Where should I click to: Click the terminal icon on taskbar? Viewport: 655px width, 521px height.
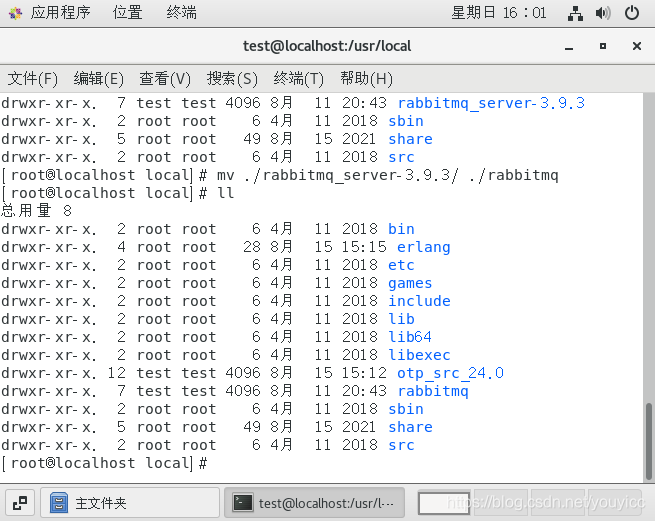click(243, 503)
